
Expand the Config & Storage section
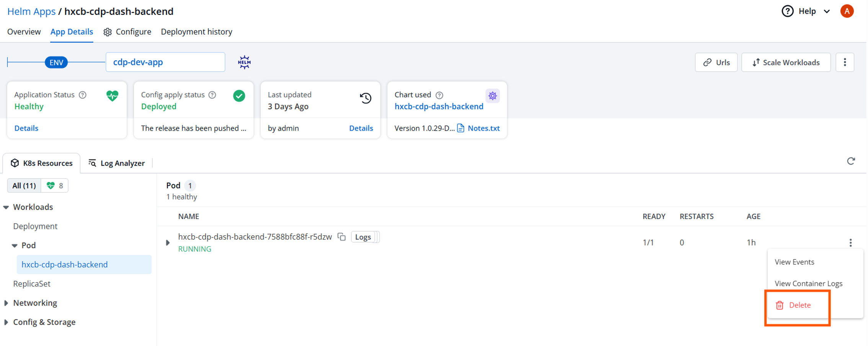point(6,322)
